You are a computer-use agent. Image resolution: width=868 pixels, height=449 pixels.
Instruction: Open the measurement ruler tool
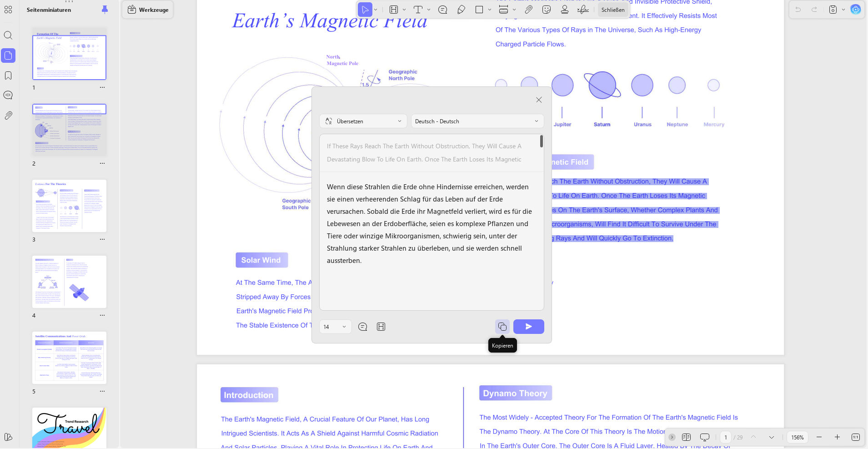click(503, 10)
